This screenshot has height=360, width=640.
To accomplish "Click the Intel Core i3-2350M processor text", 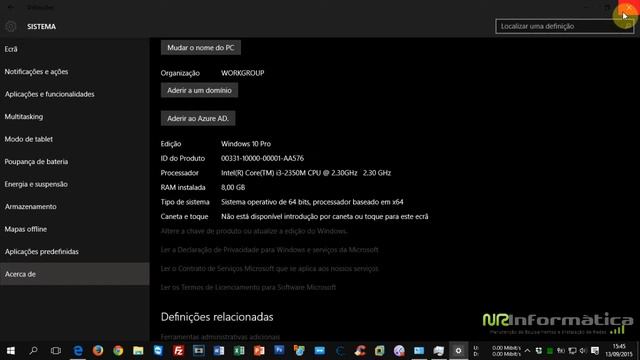I will (306, 173).
